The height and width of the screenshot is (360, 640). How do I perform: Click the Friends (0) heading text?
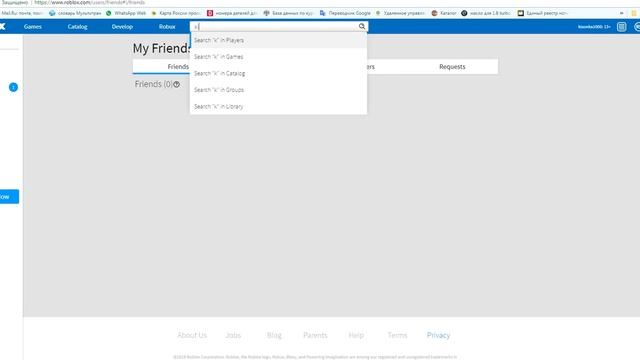point(153,84)
